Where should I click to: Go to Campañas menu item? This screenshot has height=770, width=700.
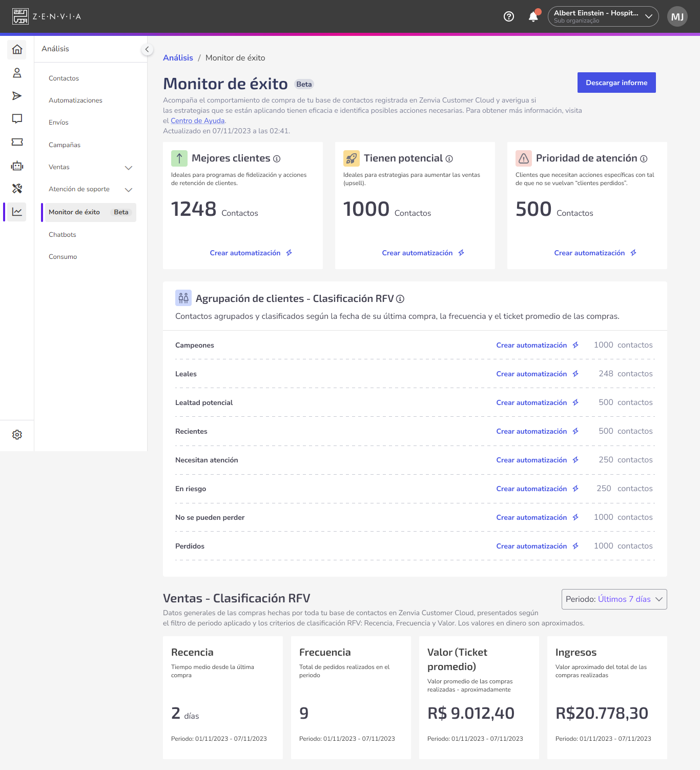pyautogui.click(x=65, y=145)
